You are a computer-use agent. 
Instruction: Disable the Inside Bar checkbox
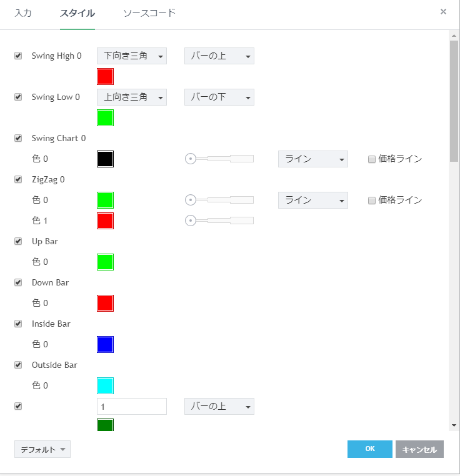click(18, 324)
